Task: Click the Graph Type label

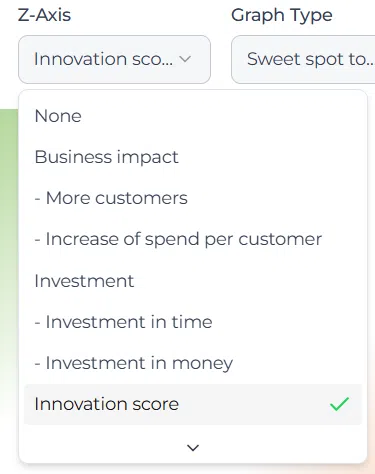Action: [282, 15]
